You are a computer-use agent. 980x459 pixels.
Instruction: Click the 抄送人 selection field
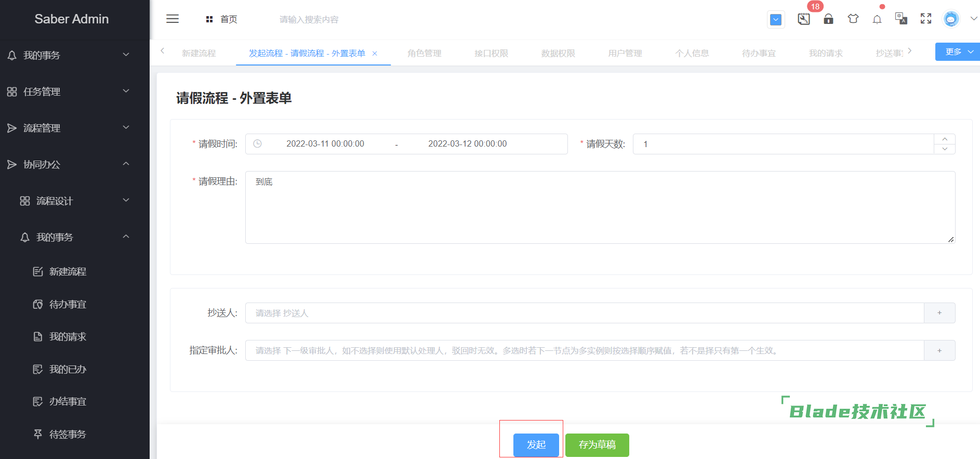[585, 313]
